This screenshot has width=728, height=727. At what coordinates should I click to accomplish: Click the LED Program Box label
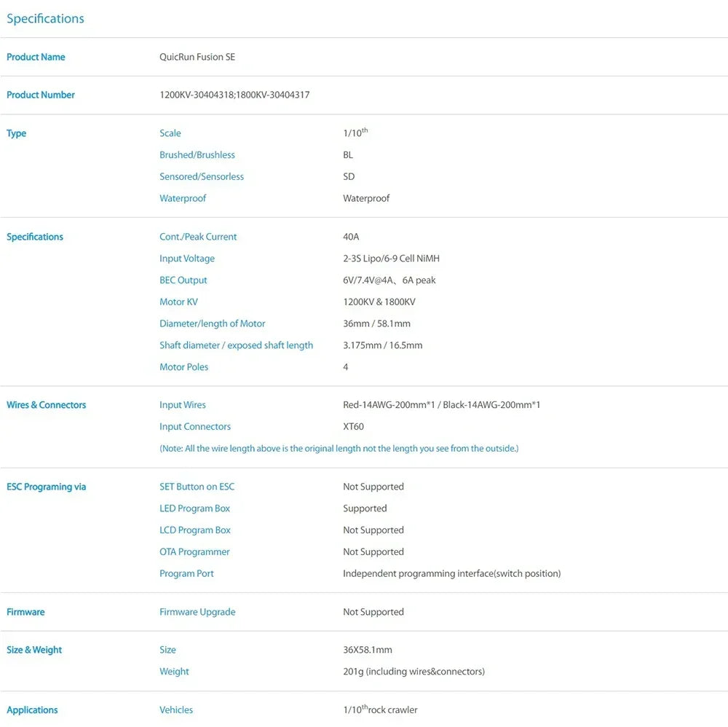pyautogui.click(x=195, y=508)
